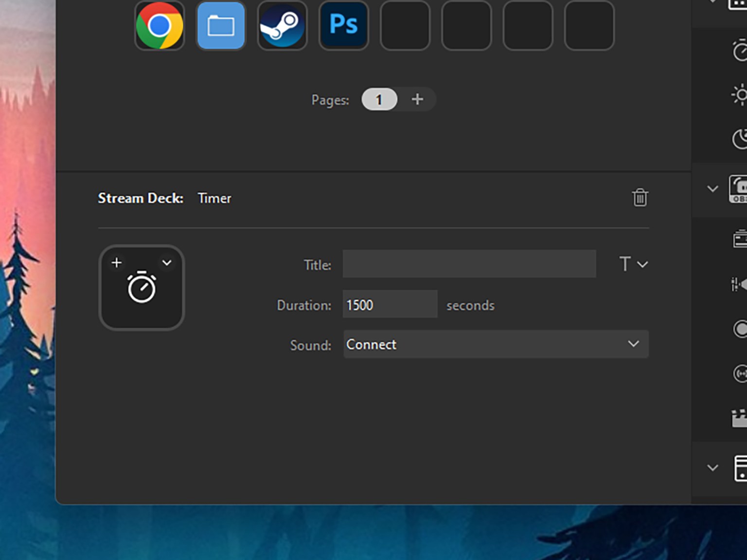Click the Duration input field
This screenshot has width=747, height=560.
coord(389,304)
